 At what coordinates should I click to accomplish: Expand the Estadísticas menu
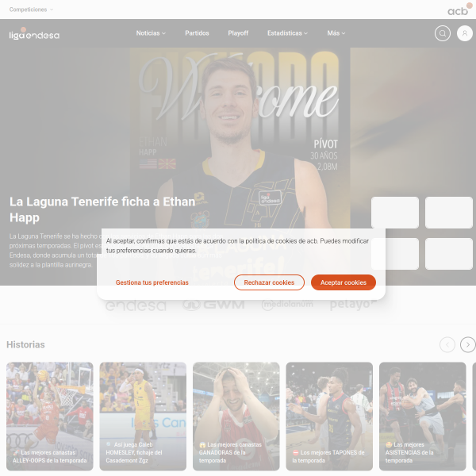coord(287,33)
